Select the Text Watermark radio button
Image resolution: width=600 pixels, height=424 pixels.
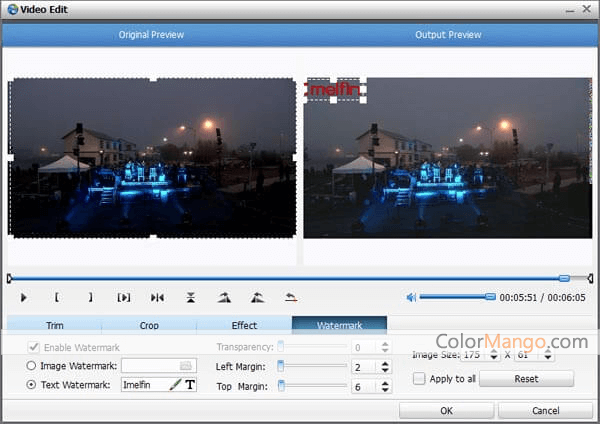point(31,385)
